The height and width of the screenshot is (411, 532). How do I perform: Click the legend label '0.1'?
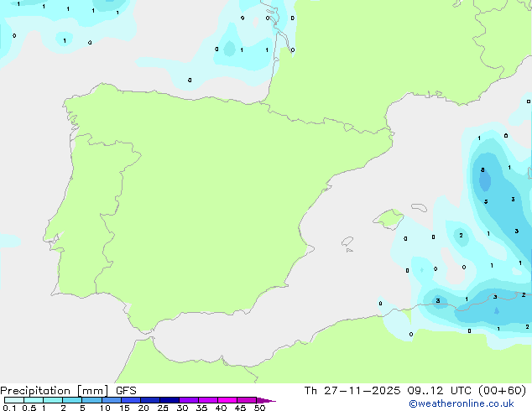(9, 408)
